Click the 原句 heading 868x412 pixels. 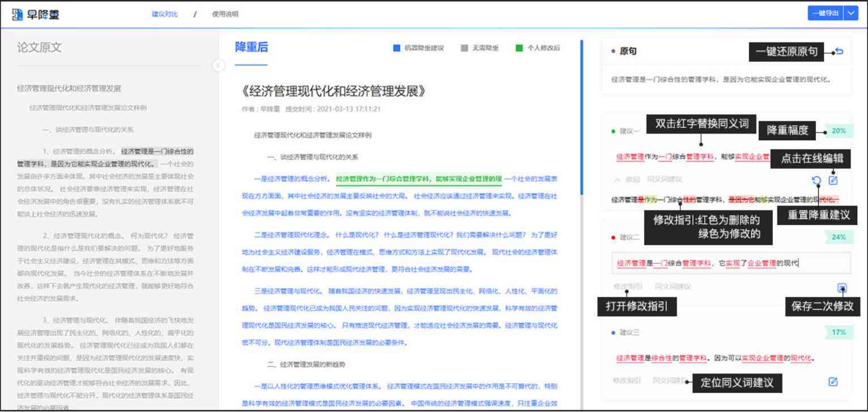pos(628,51)
